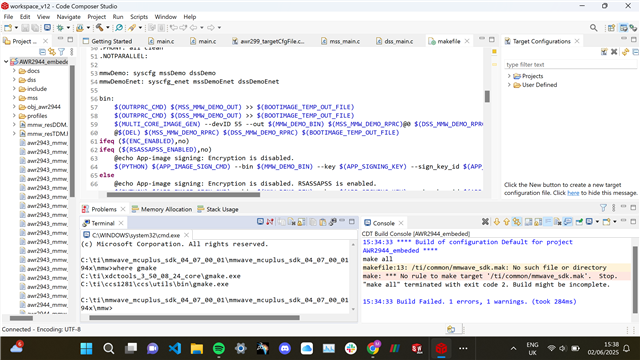Open the Navigate menu
This screenshot has height=360, width=640.
pos(69,17)
